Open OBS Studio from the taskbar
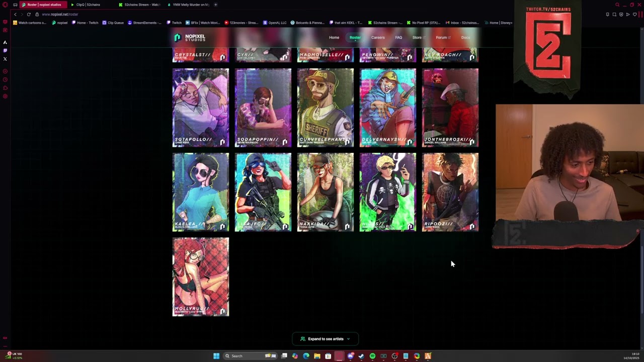The width and height of the screenshot is (644, 362). 394,356
